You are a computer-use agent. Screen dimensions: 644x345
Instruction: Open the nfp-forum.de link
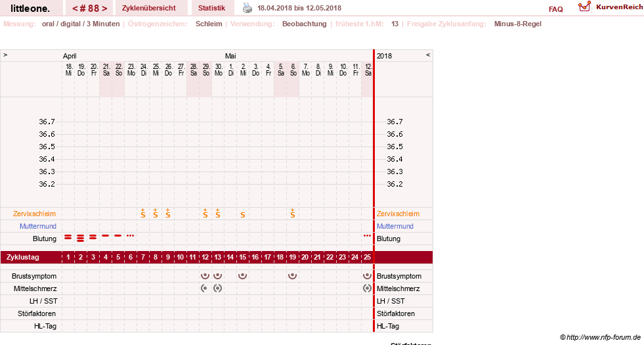(600, 337)
